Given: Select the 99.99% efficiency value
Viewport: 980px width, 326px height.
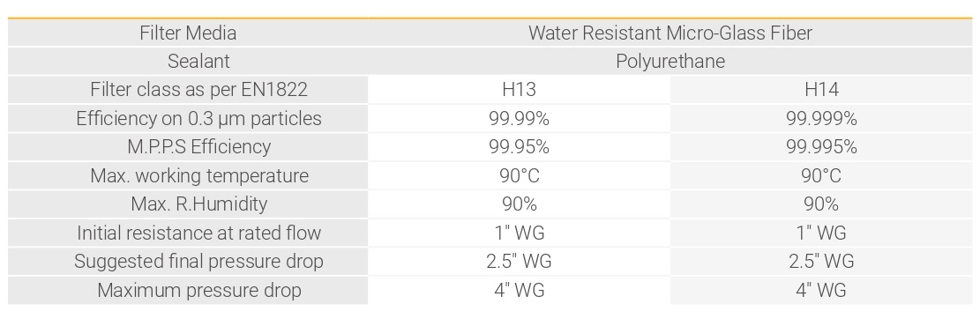Looking at the screenshot, I should coord(519,119).
